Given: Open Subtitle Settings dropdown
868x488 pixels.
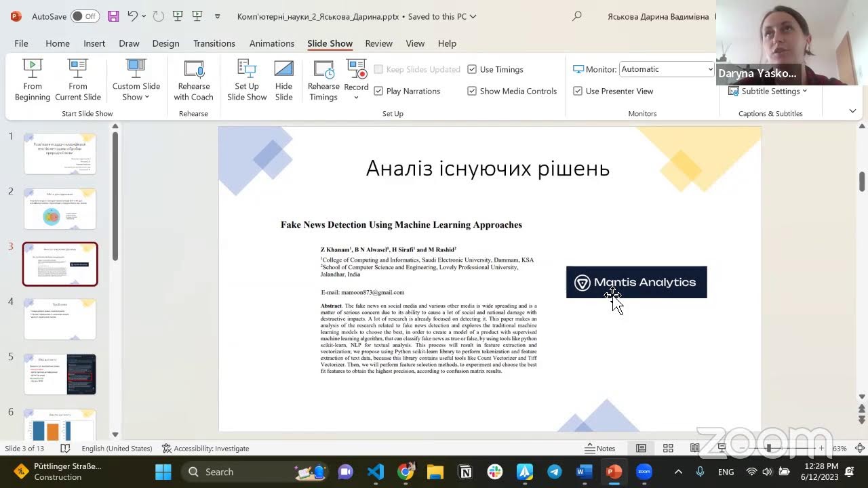Looking at the screenshot, I should pyautogui.click(x=768, y=91).
